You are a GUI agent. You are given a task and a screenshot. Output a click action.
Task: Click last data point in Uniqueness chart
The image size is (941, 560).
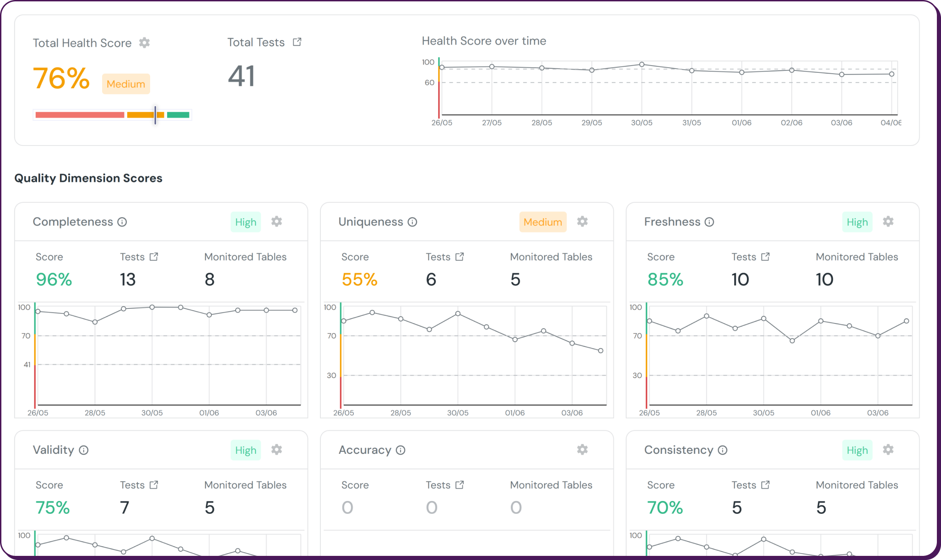600,351
